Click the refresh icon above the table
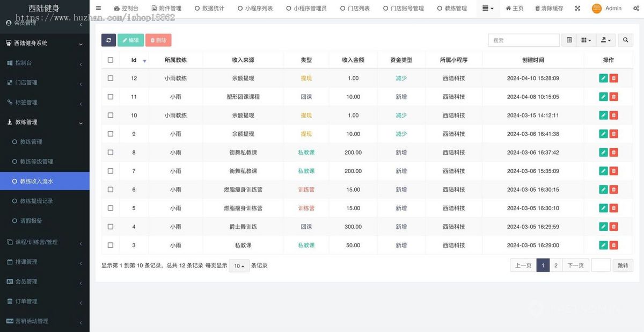Viewport: 644px width, 332px height. point(108,40)
